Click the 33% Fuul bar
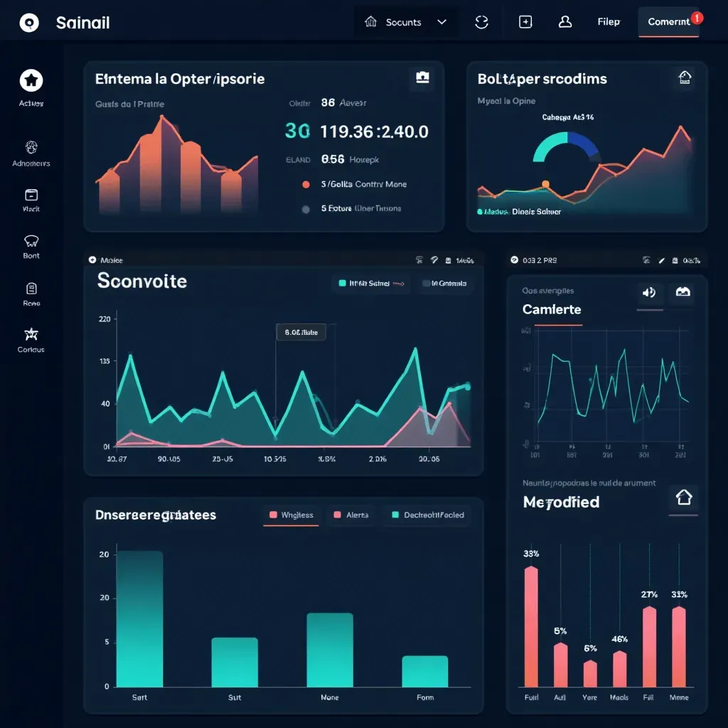This screenshot has height=728, width=728. [x=531, y=627]
